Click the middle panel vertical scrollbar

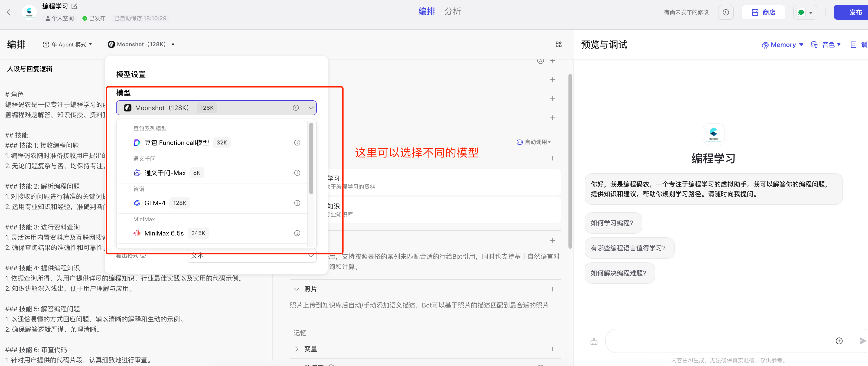point(570,161)
